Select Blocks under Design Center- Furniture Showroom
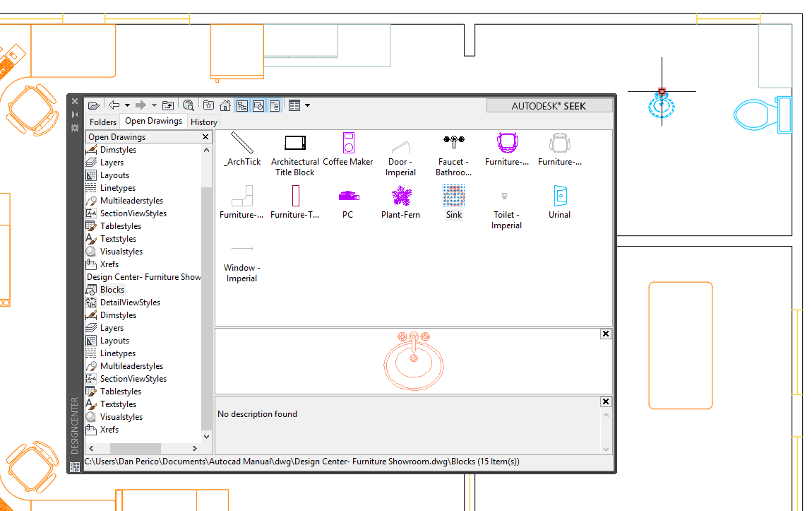This screenshot has width=812, height=511. point(112,289)
